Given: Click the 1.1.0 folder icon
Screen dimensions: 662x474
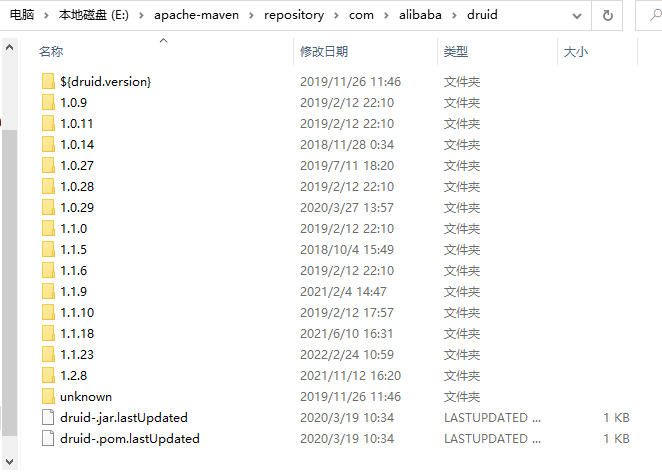Looking at the screenshot, I should tap(48, 228).
